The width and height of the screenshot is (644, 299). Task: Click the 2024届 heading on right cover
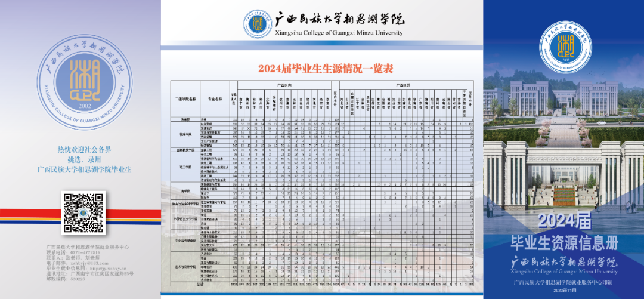point(564,222)
